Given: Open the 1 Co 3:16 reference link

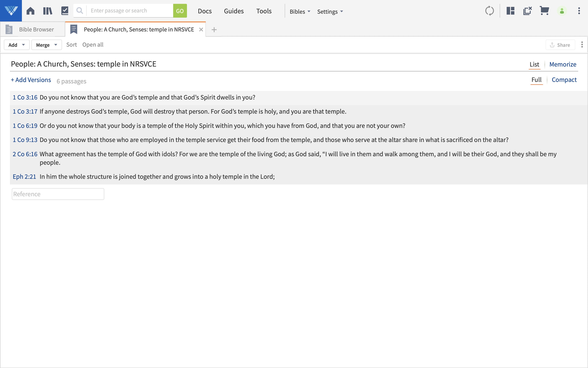Looking at the screenshot, I should pos(25,97).
